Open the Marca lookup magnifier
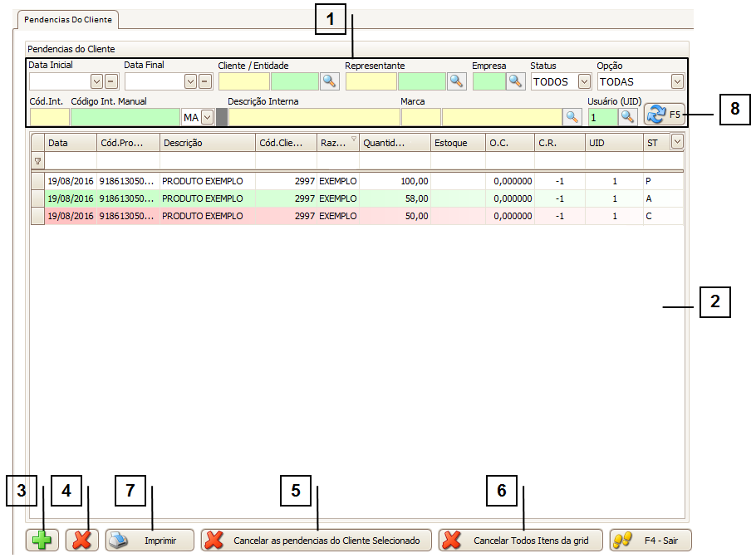This screenshot has height=558, width=756. coord(572,117)
